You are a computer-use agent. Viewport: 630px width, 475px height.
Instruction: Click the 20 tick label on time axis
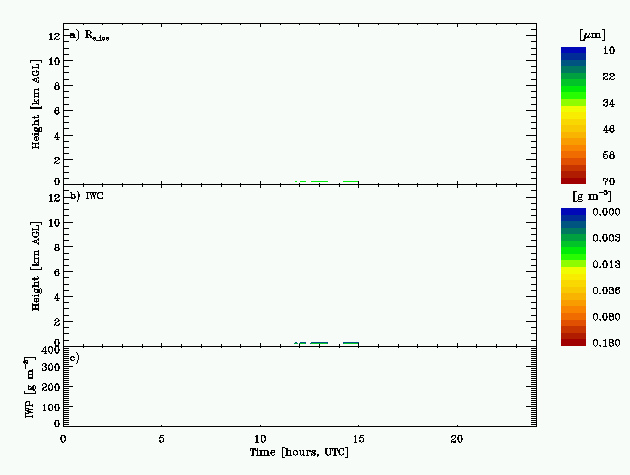(457, 439)
